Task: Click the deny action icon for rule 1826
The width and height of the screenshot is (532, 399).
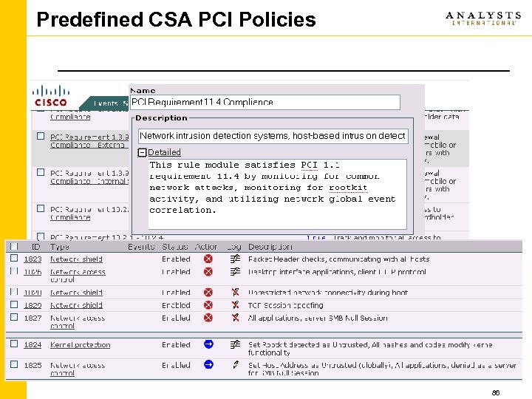Action: 208,272
